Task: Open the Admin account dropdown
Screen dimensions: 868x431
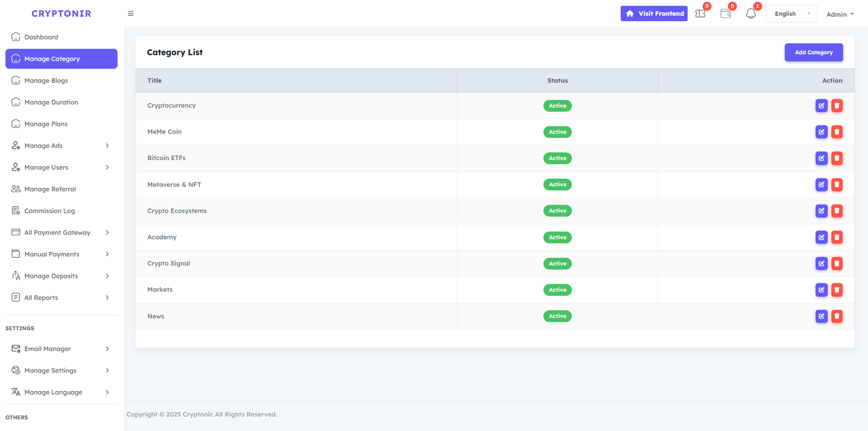Action: (839, 15)
